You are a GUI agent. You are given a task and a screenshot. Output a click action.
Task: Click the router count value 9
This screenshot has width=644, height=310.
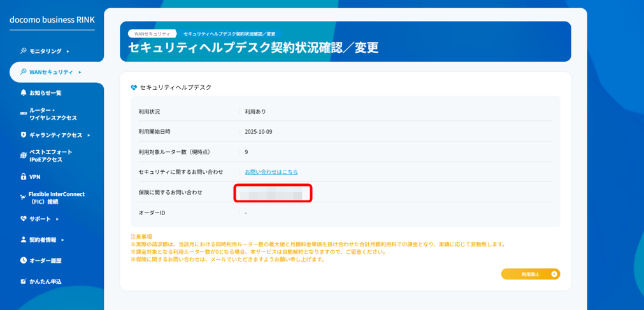pyautogui.click(x=247, y=152)
